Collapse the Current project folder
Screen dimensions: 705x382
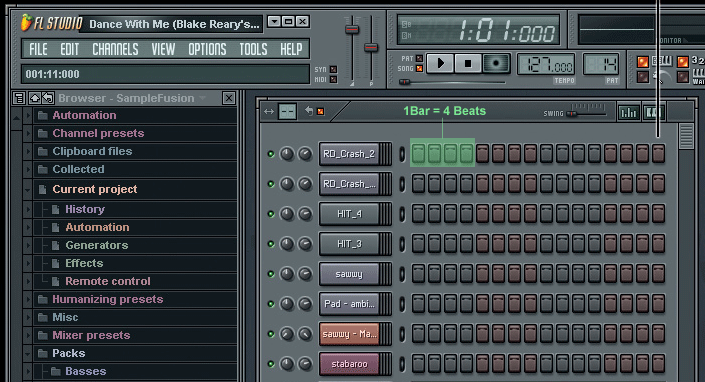28,190
